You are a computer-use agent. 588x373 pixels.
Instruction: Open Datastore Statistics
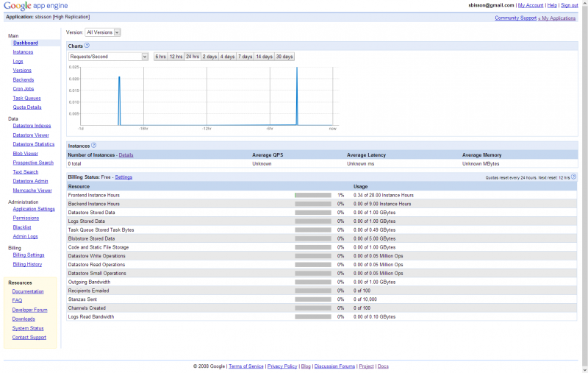point(34,144)
